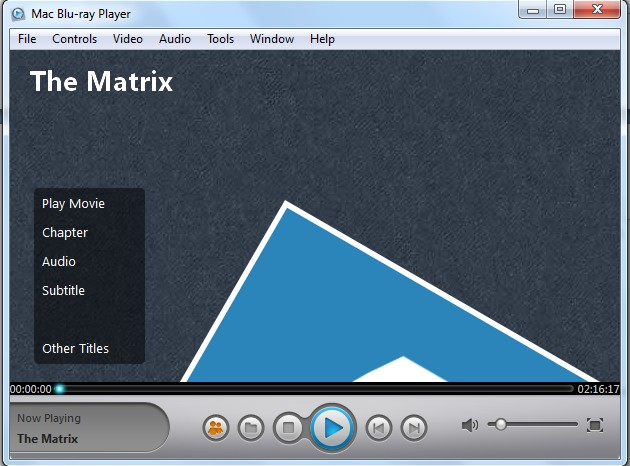Click the large blue Play button
The height and width of the screenshot is (466, 630).
[x=333, y=428]
